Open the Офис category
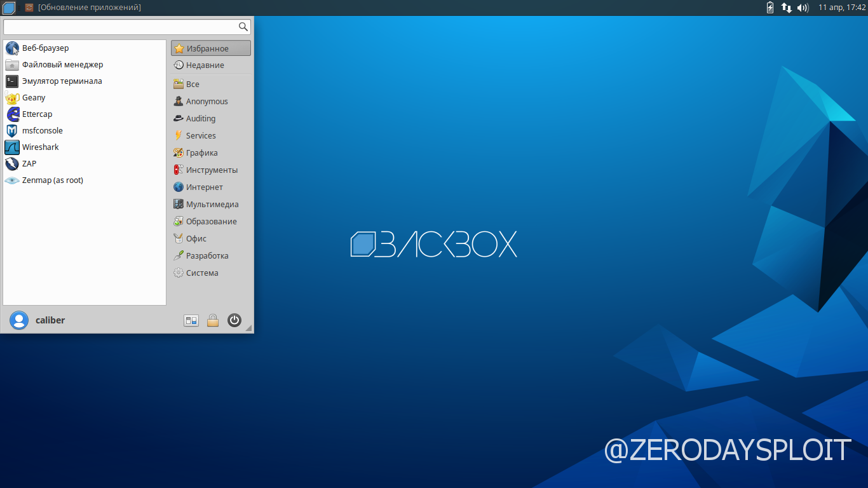 211,239
